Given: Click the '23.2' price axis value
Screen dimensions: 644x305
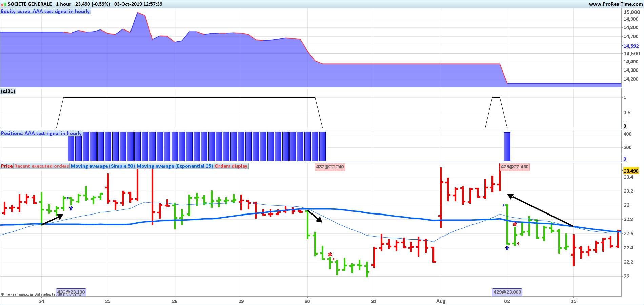Looking at the screenshot, I should (x=628, y=191).
